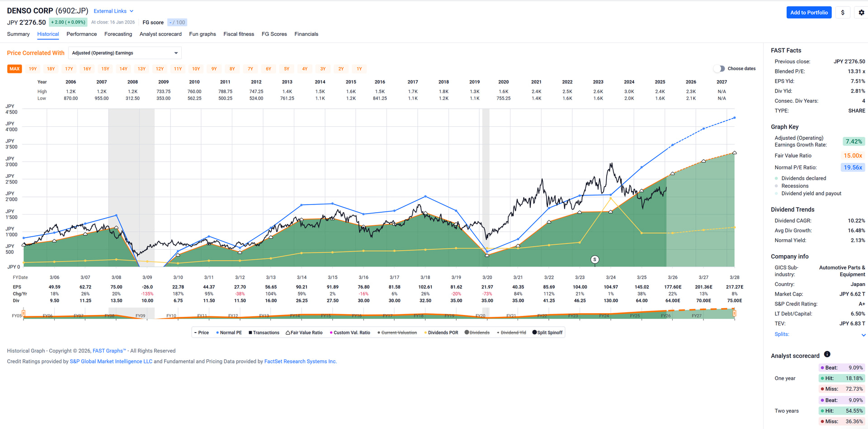Click the split spinoff S marker on chart
Screen dimensions: 868x429
click(x=595, y=259)
